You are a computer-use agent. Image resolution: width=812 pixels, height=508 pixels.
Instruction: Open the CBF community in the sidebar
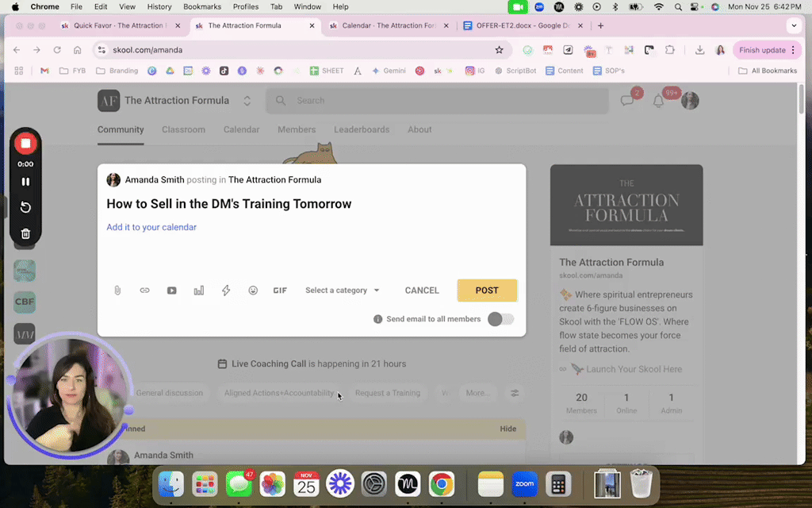click(x=25, y=302)
